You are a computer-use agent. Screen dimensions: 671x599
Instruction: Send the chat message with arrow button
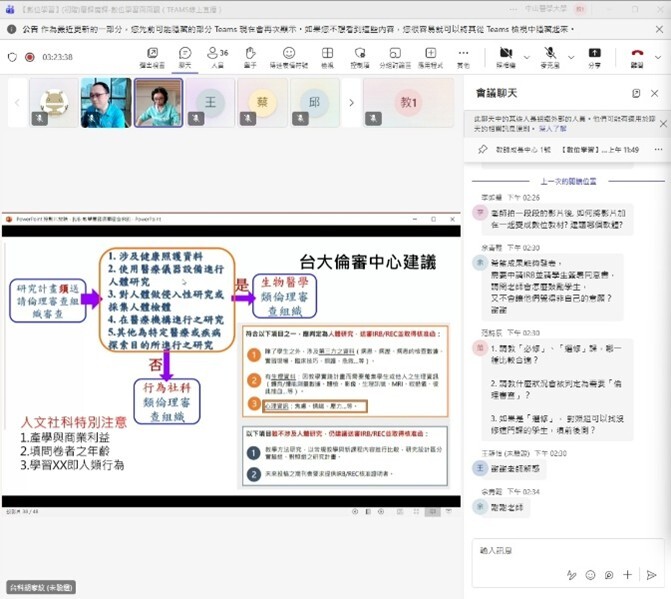point(651,575)
